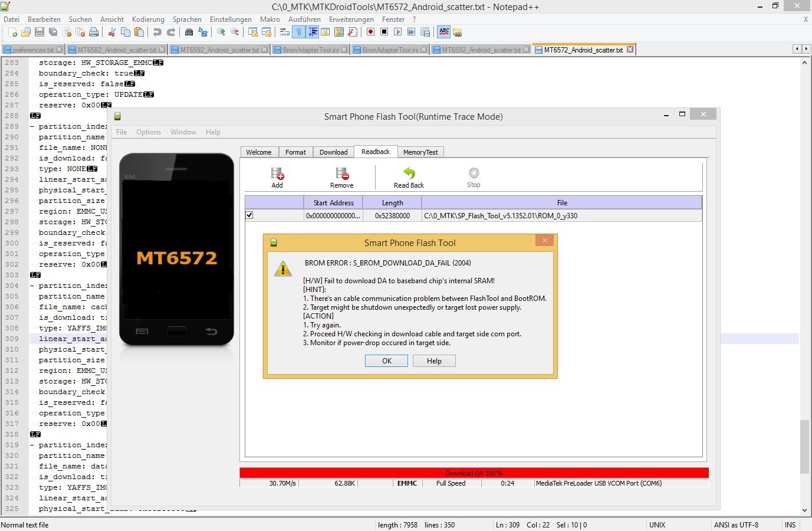Open Flash Tool Options menu
Viewport: 812px width, 531px height.
tap(149, 132)
